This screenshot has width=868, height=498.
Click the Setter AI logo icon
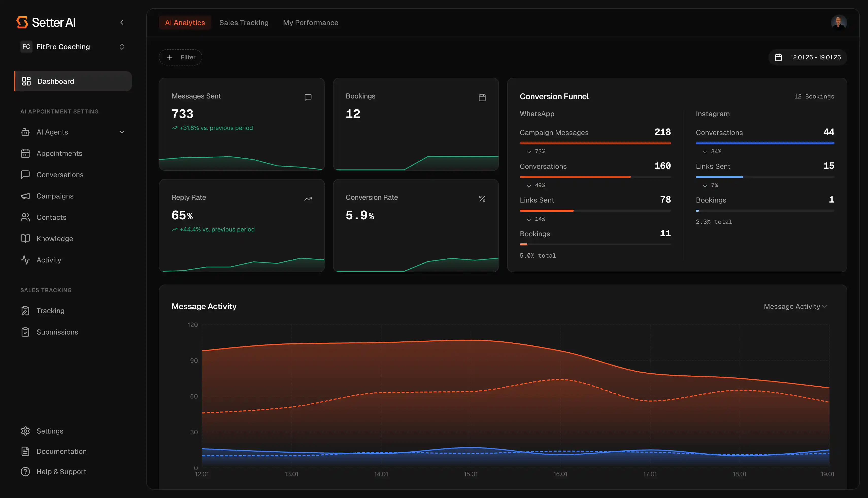[x=22, y=22]
